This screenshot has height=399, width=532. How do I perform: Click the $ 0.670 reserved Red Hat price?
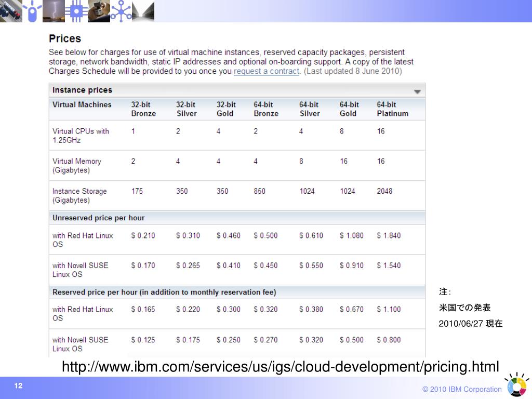pos(352,310)
